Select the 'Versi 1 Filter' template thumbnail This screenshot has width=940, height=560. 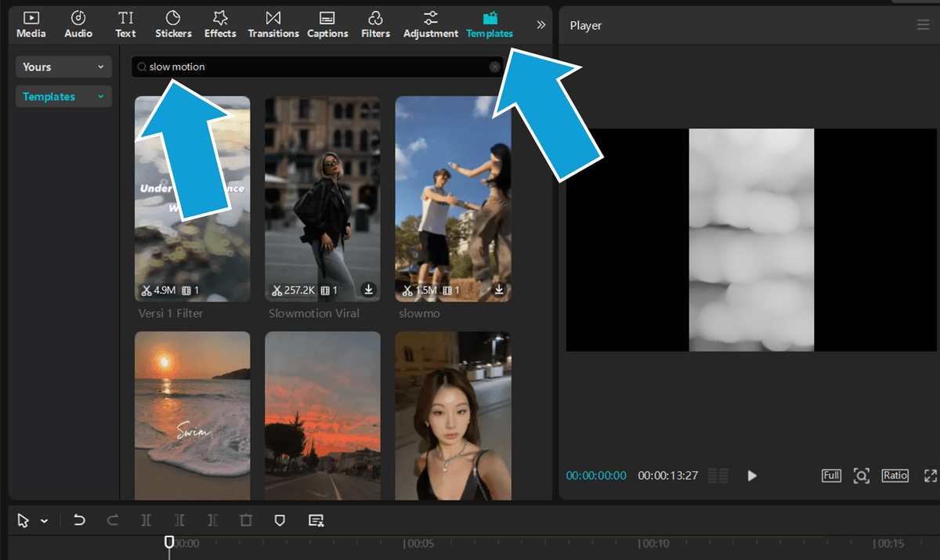193,199
